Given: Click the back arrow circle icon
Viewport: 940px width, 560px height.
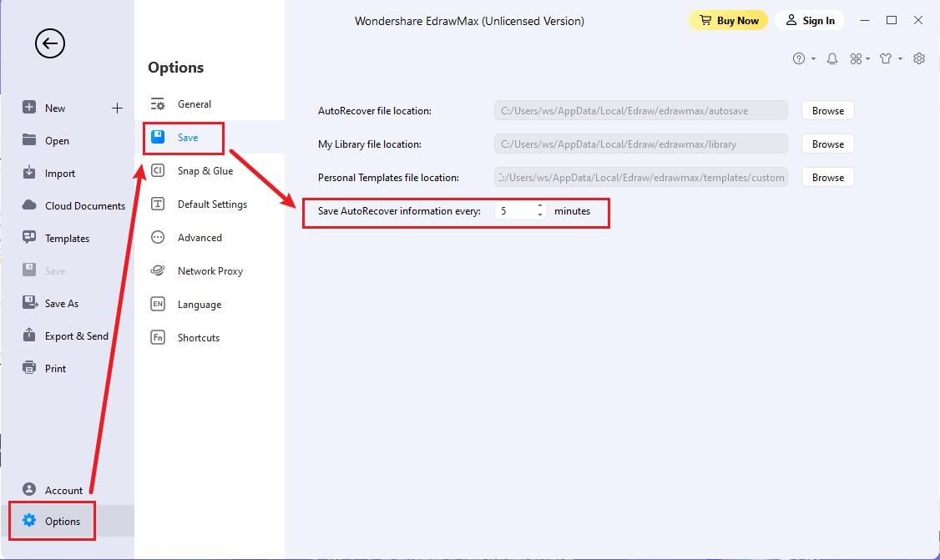Looking at the screenshot, I should tap(50, 43).
